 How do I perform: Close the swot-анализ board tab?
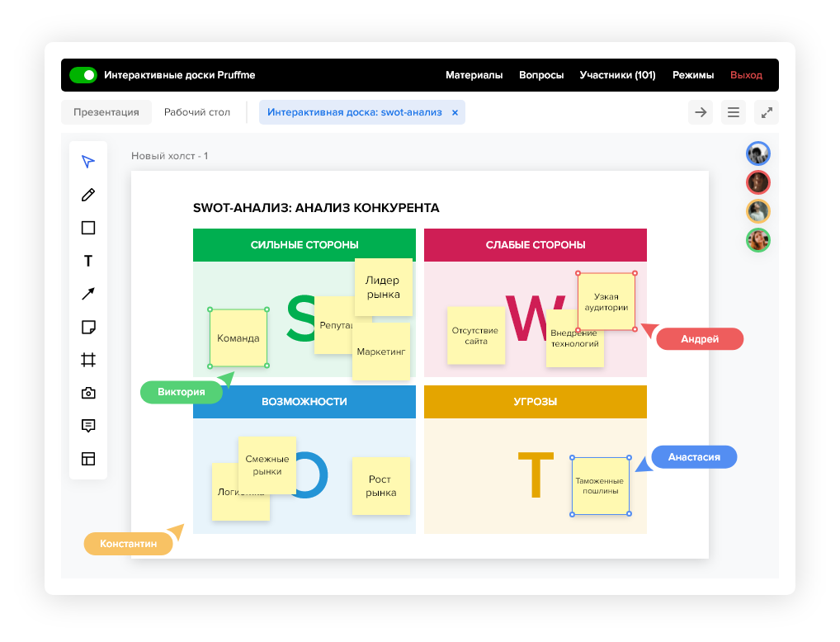click(455, 113)
